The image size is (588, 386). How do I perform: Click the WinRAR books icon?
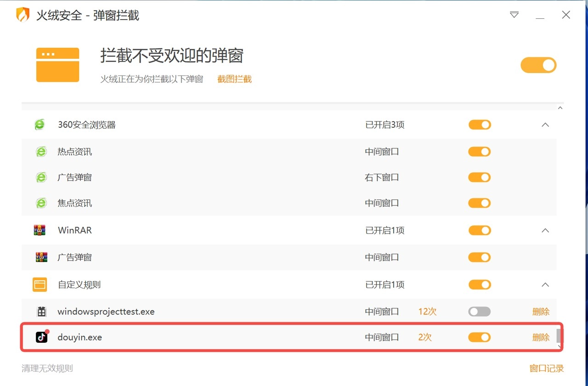40,230
